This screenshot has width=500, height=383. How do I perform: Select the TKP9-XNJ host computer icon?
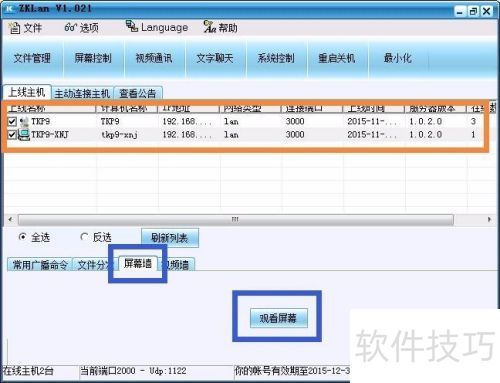[24, 135]
